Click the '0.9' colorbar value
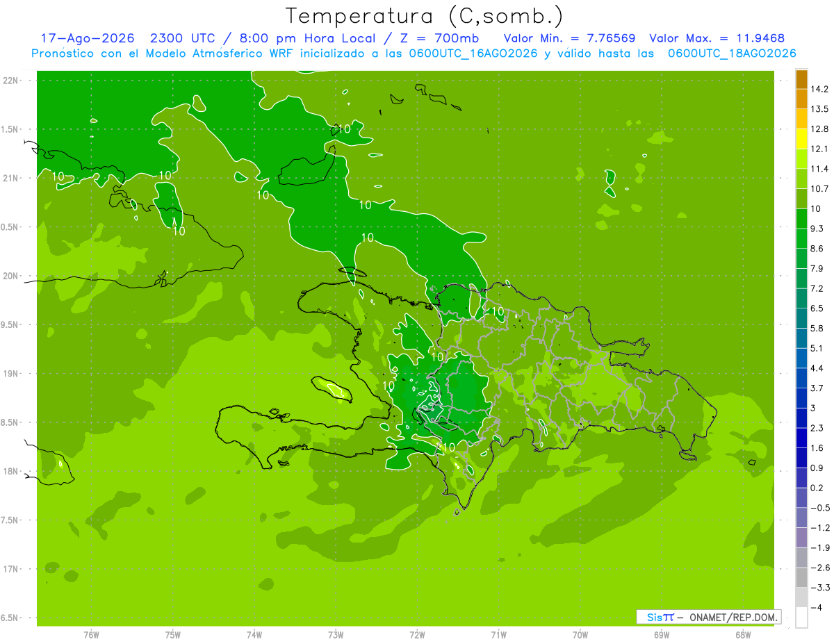Screen dimensions: 834x644 click(x=817, y=468)
